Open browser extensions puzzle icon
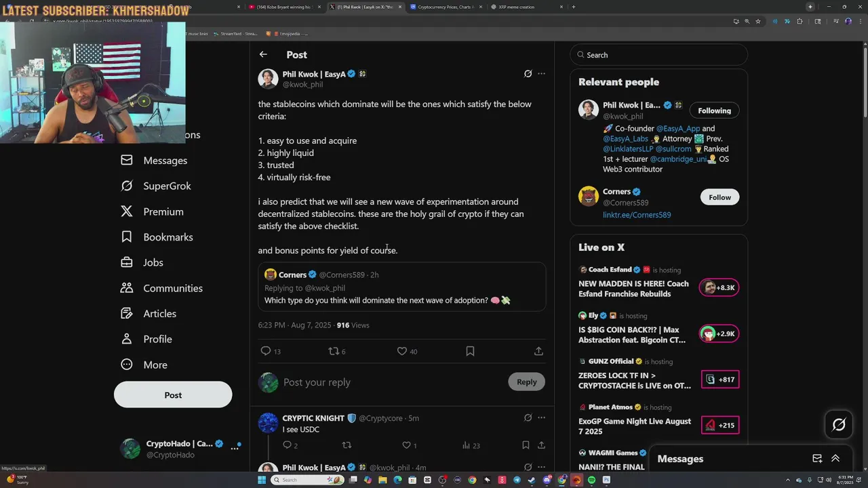Image resolution: width=868 pixels, height=488 pixels. coord(800,21)
